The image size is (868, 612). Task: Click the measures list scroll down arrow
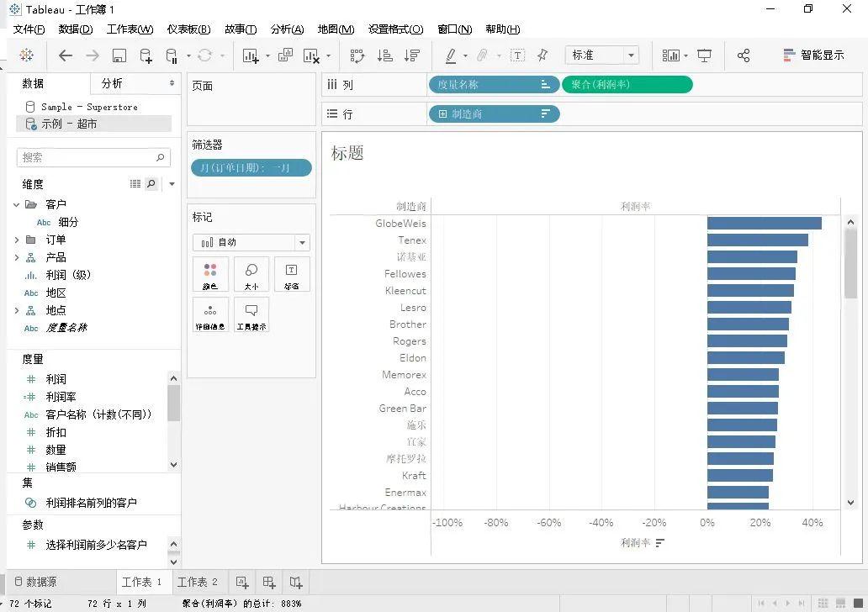coord(174,465)
